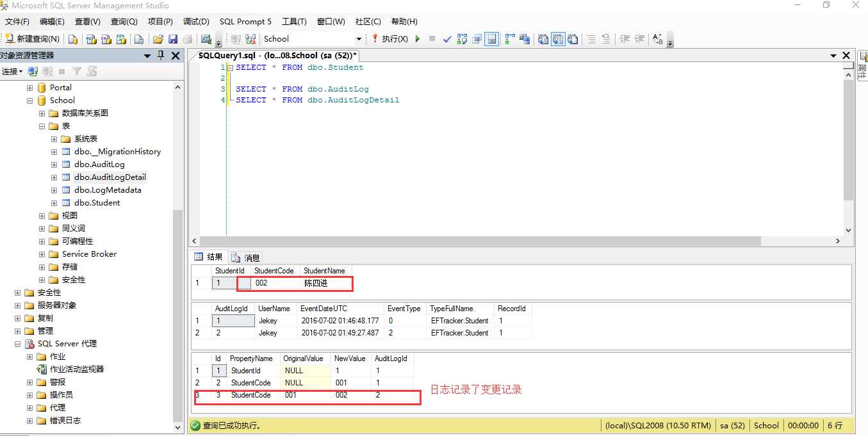Click the 2016-07-02 01:49:27.487 EventDateUTC cell
This screenshot has width=868, height=436.
[341, 333]
